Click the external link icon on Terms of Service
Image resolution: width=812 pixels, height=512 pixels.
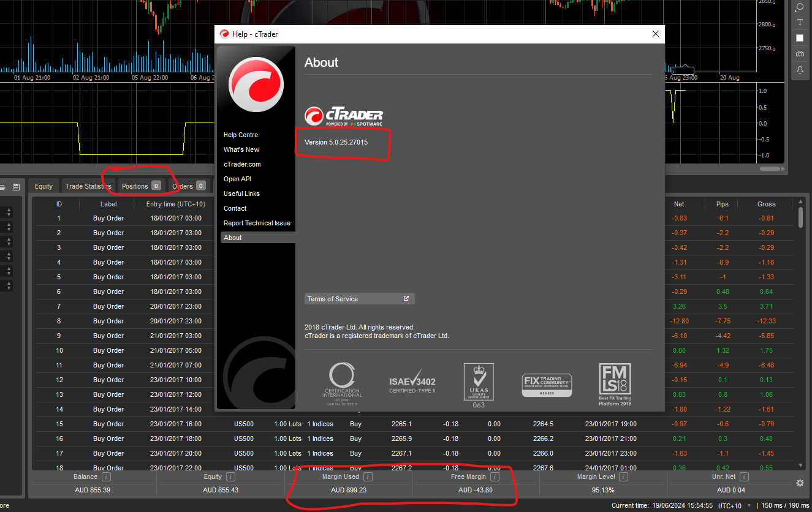(406, 299)
